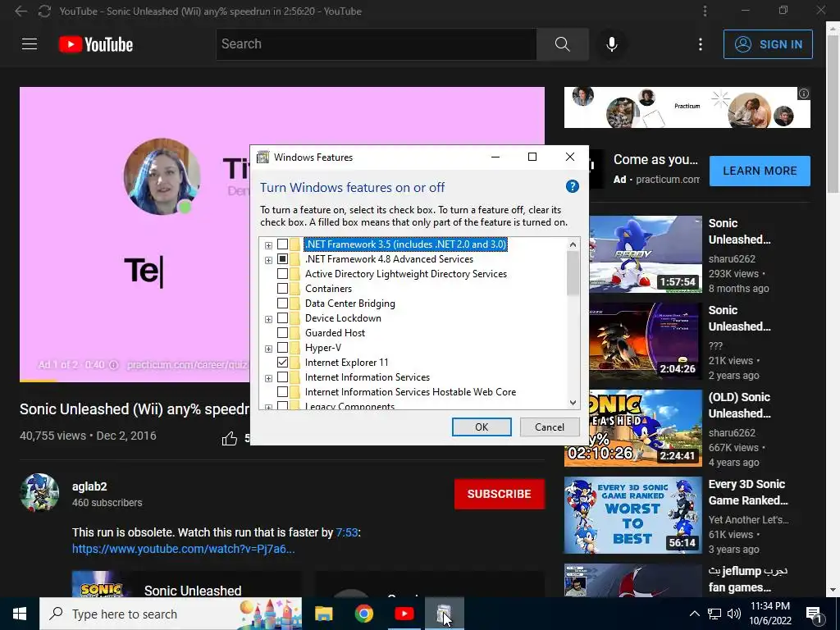This screenshot has width=840, height=630.
Task: Click OK in Windows Features
Action: (482, 427)
